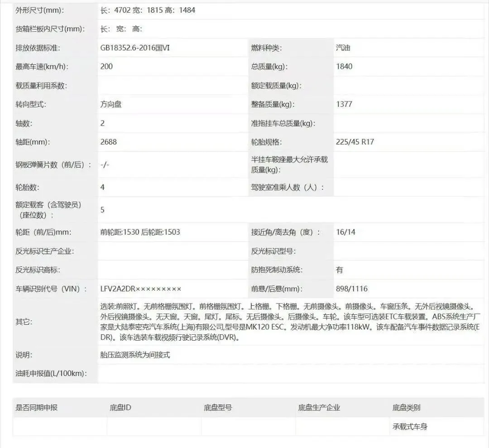Click the 车辆识别代号(VIN) label
This screenshot has width=489, height=448.
pyautogui.click(x=51, y=289)
